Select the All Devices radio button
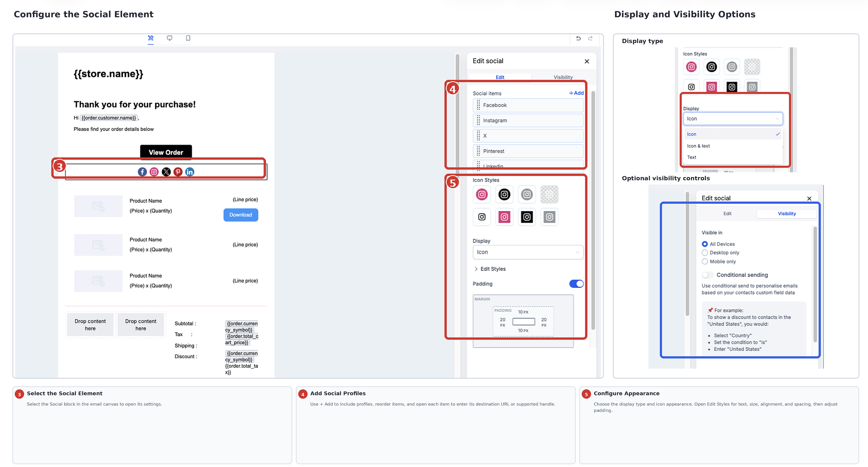Screen dimensions: 868x467 click(705, 244)
